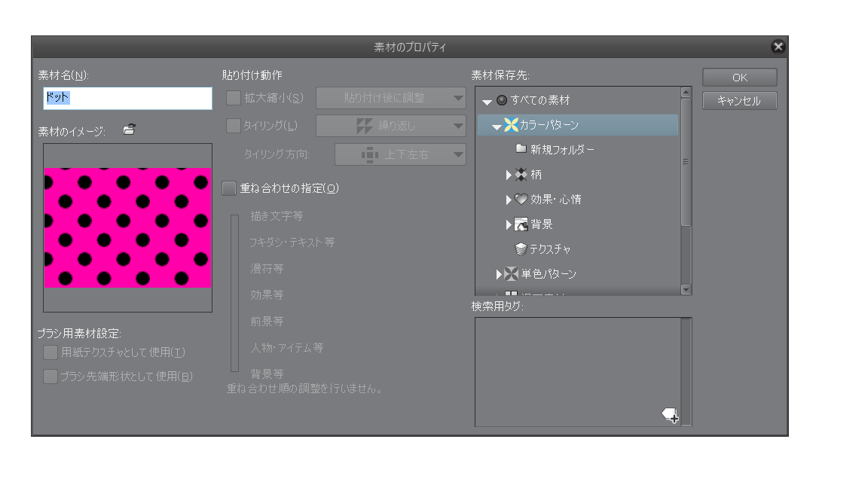Click the 人物・アイテム等 overlay label
This screenshot has height=488, width=868.
(287, 347)
